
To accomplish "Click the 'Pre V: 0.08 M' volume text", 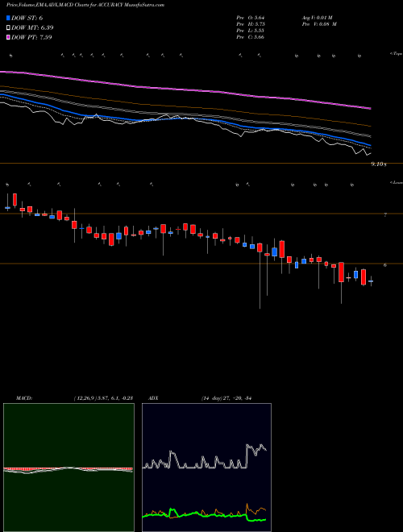I will point(319,24).
